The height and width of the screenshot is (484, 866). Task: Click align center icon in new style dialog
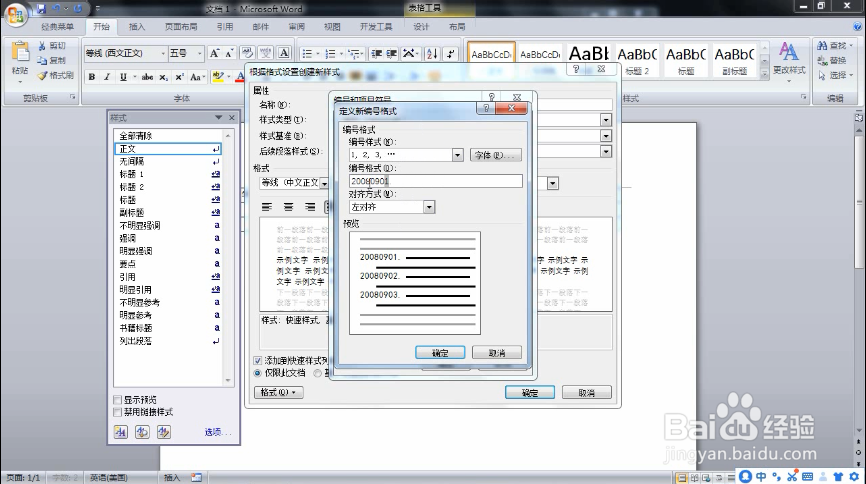click(x=288, y=207)
